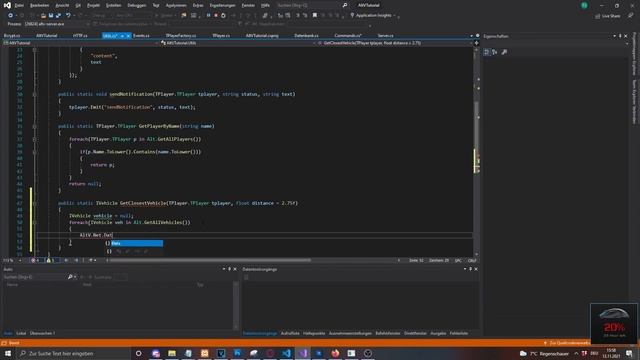The image size is (640, 360).
Task: Pause debugging with the pause icon
Action: coord(208,16)
